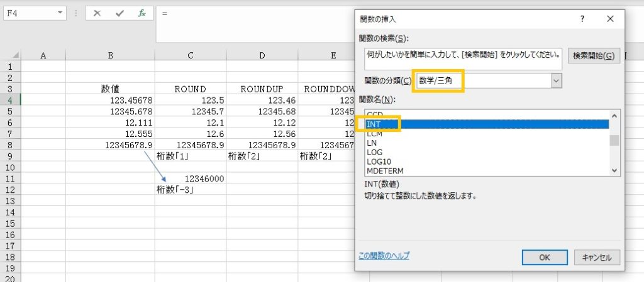Choose MDETERM from the function list
This screenshot has height=282, width=644.
click(385, 170)
